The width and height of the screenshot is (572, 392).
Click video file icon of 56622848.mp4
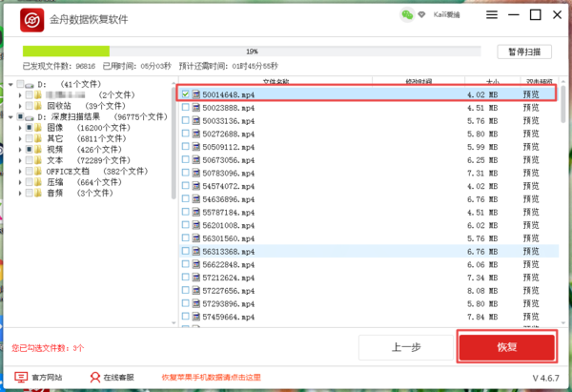(x=195, y=264)
